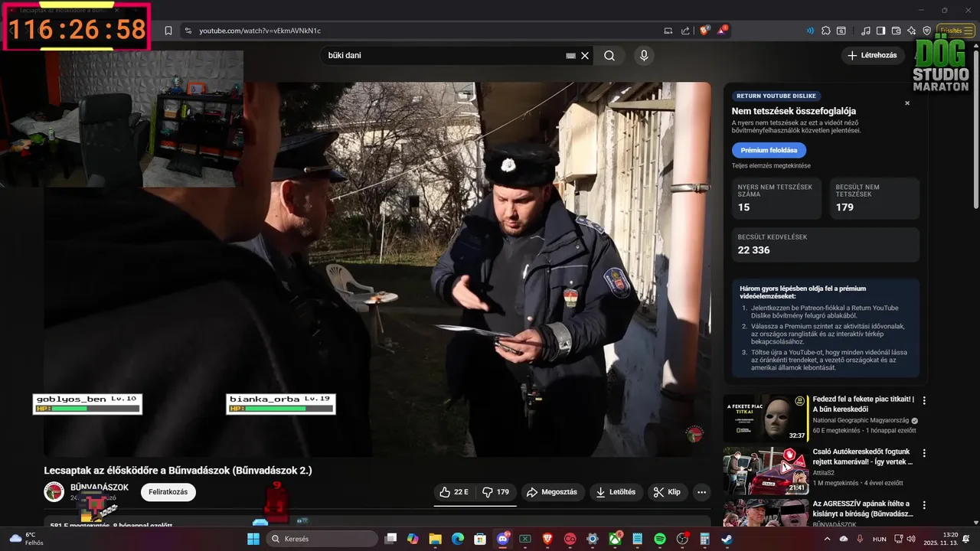Click the AttilaS2 channel name
Viewport: 980px width, 551px height.
[824, 473]
